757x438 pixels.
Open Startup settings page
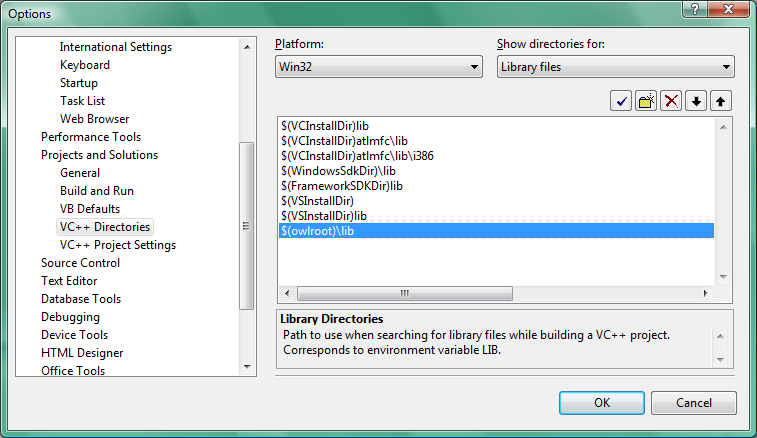[x=79, y=83]
